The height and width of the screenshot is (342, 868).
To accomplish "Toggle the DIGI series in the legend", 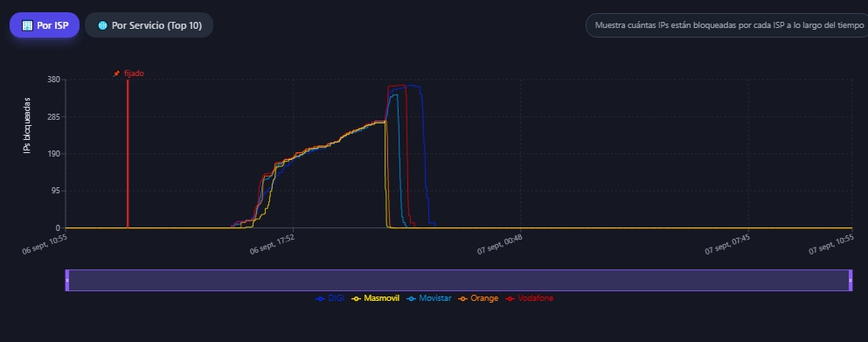I will (x=330, y=298).
